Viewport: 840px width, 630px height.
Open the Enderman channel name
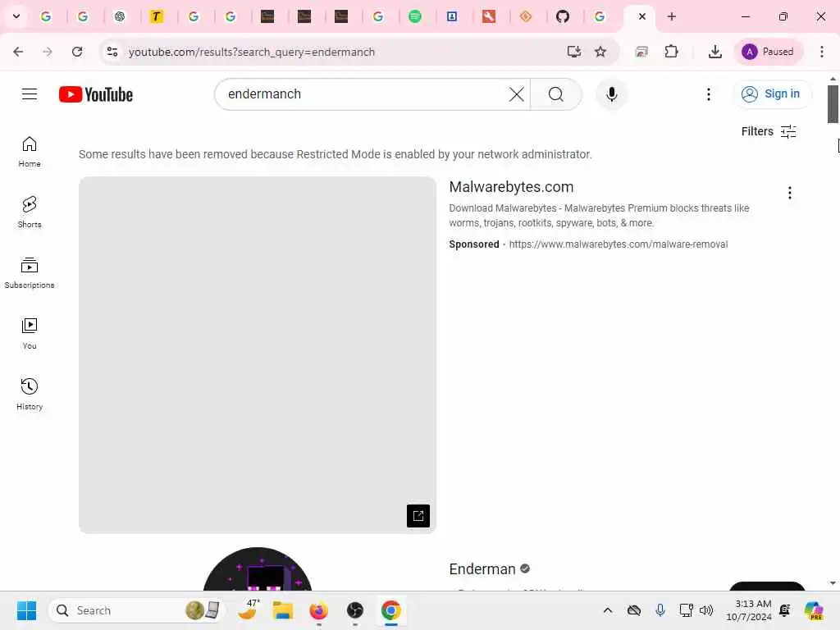(x=482, y=569)
